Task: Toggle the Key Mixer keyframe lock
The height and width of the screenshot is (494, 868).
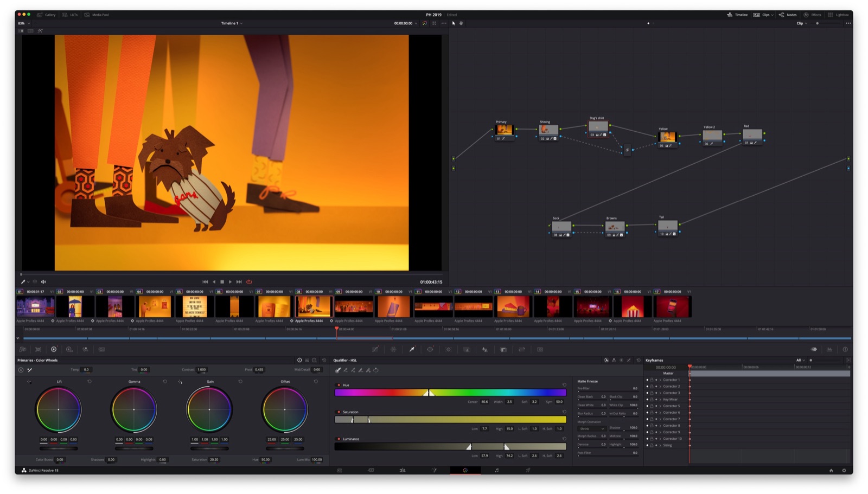Action: 652,399
